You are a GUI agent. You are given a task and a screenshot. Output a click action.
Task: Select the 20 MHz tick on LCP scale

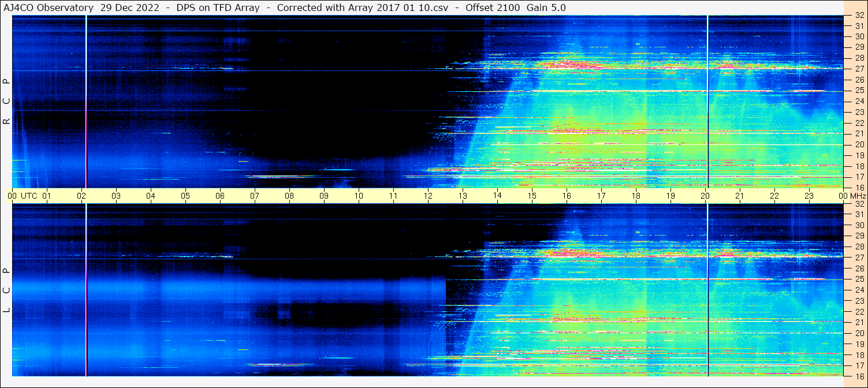859,333
